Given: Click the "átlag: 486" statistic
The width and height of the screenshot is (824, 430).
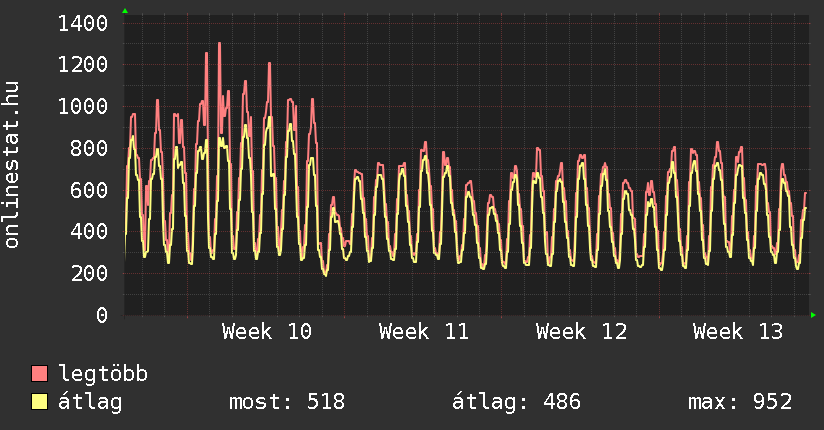Looking at the screenshot, I should [516, 402].
